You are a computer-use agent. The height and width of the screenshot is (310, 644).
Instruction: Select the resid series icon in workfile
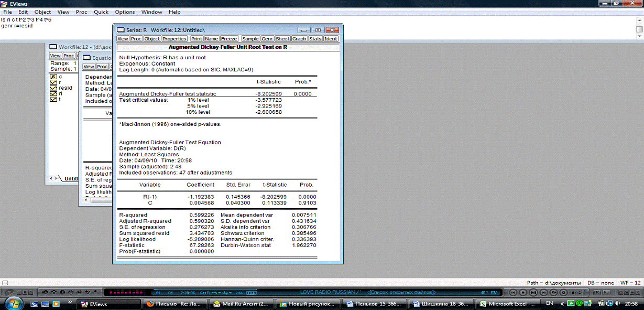(53, 88)
